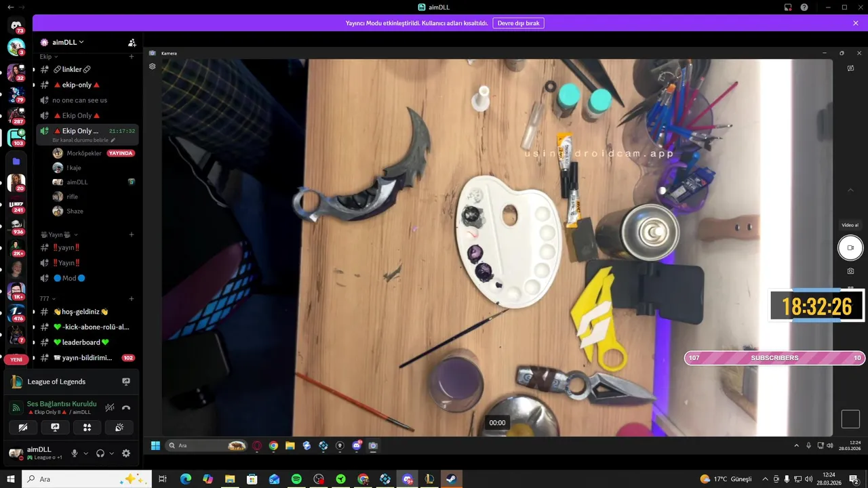Viewport: 868px width, 488px height.
Task: Open activities launcher in voice panel
Action: [87, 428]
